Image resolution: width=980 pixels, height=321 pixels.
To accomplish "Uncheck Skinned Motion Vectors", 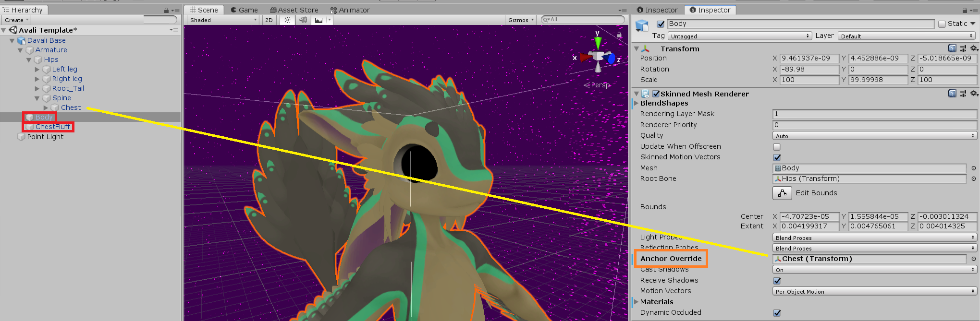I will [777, 157].
